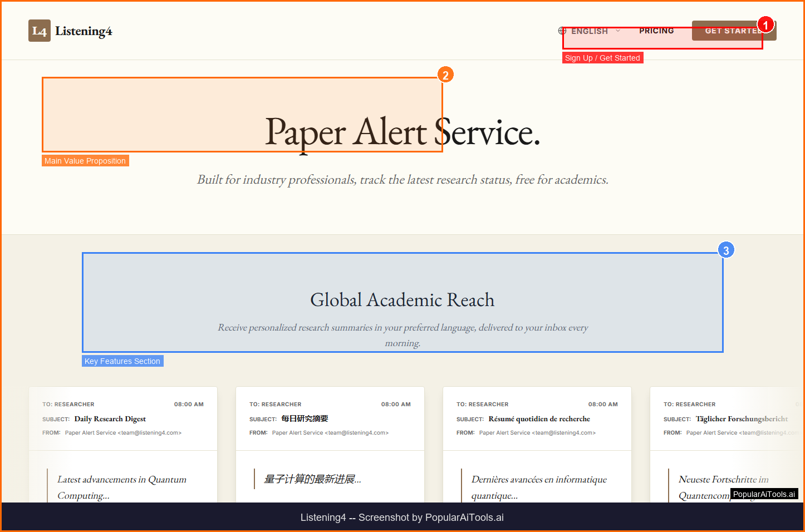
Task: Click the PopularAiTools.ai watermark badge
Action: (764, 494)
